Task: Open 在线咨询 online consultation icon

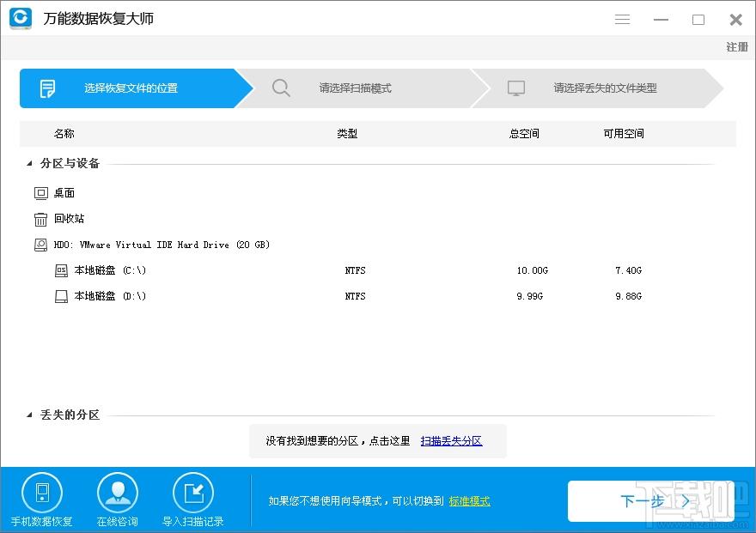Action: pyautogui.click(x=118, y=493)
